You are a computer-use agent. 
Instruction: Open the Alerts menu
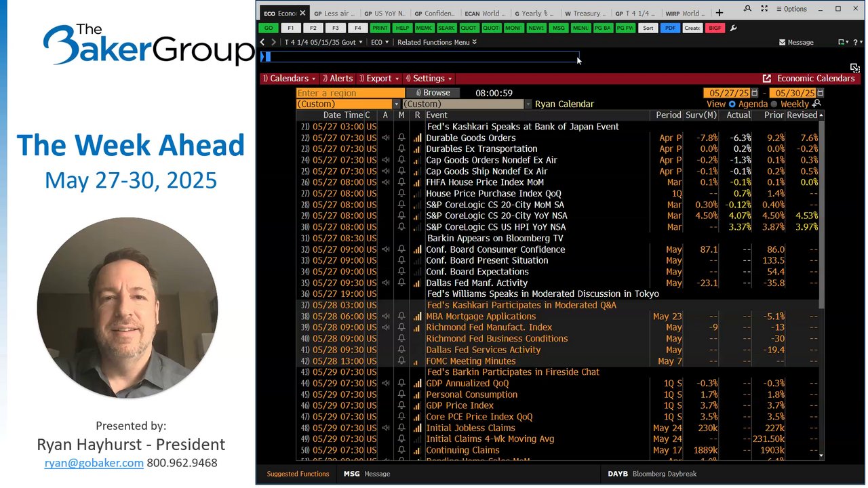pos(337,79)
